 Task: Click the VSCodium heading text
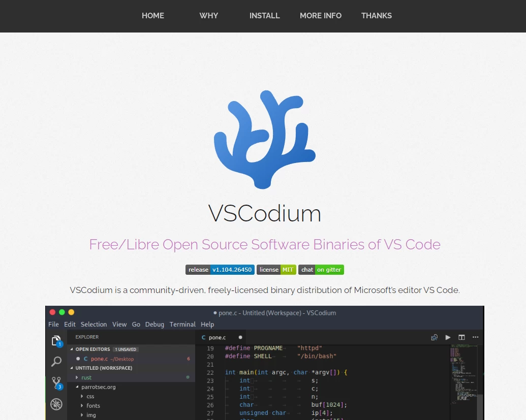click(265, 213)
